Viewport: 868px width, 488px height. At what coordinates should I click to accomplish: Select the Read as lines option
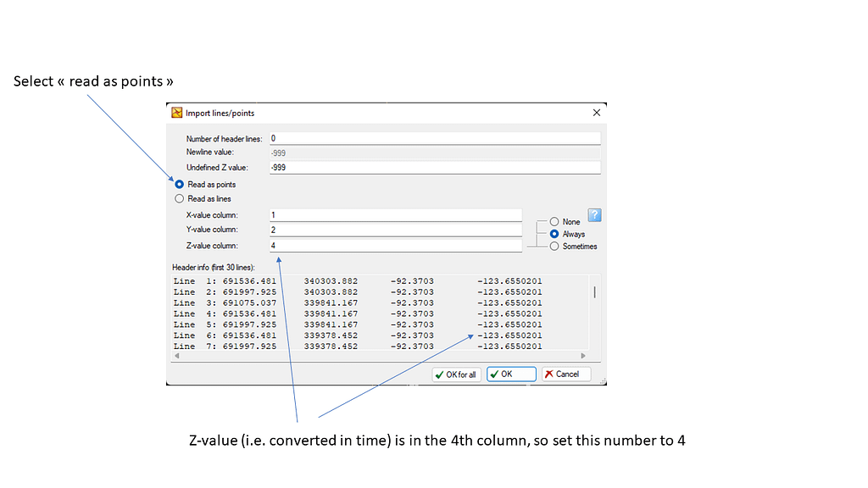click(179, 198)
